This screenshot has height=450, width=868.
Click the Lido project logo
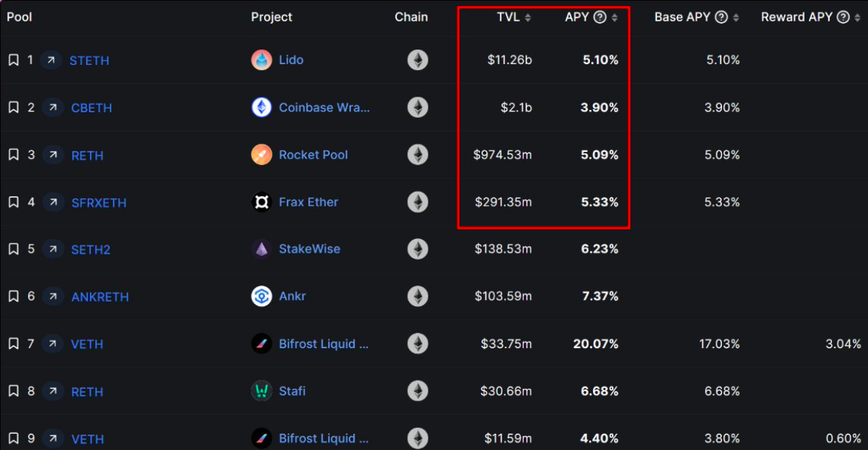click(x=261, y=60)
